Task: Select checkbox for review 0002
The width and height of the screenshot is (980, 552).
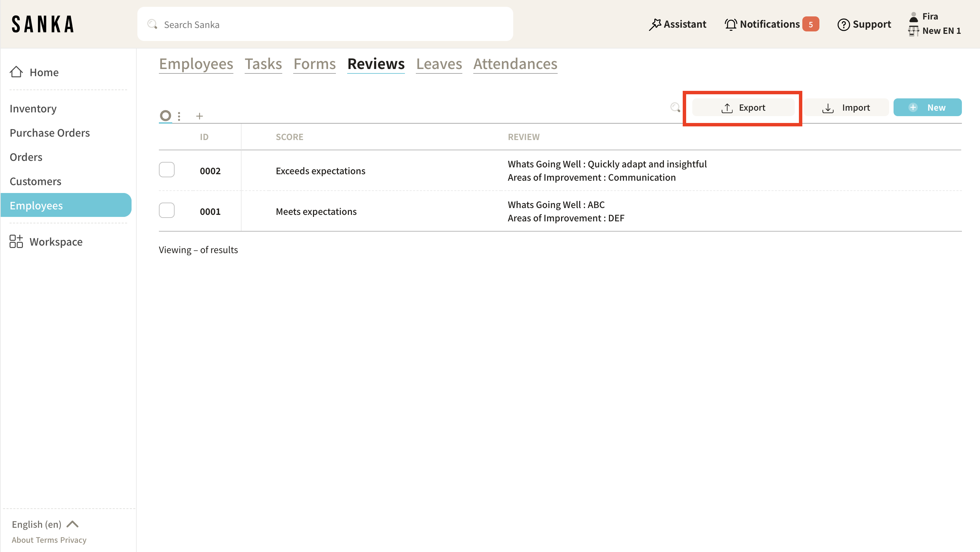Action: (167, 170)
